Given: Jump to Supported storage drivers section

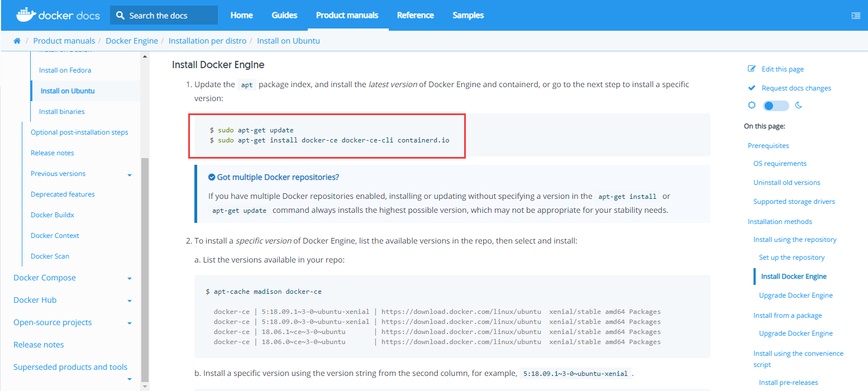Looking at the screenshot, I should [x=794, y=202].
